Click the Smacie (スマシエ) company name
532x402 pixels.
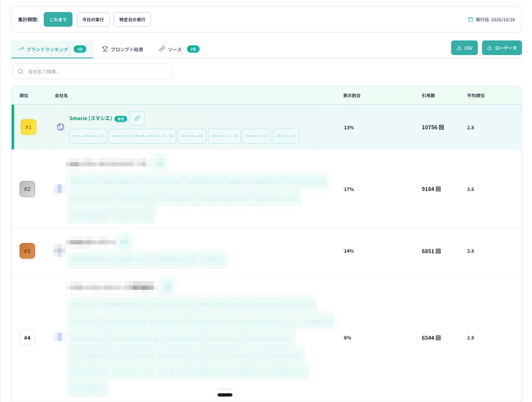coord(90,118)
